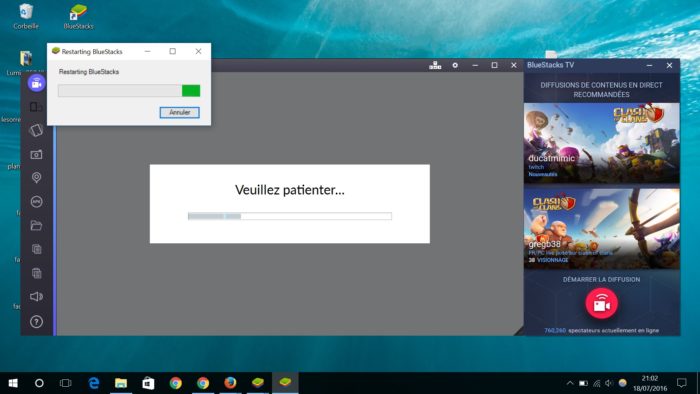Open help question mark sidebar icon
The height and width of the screenshot is (394, 700).
click(36, 321)
